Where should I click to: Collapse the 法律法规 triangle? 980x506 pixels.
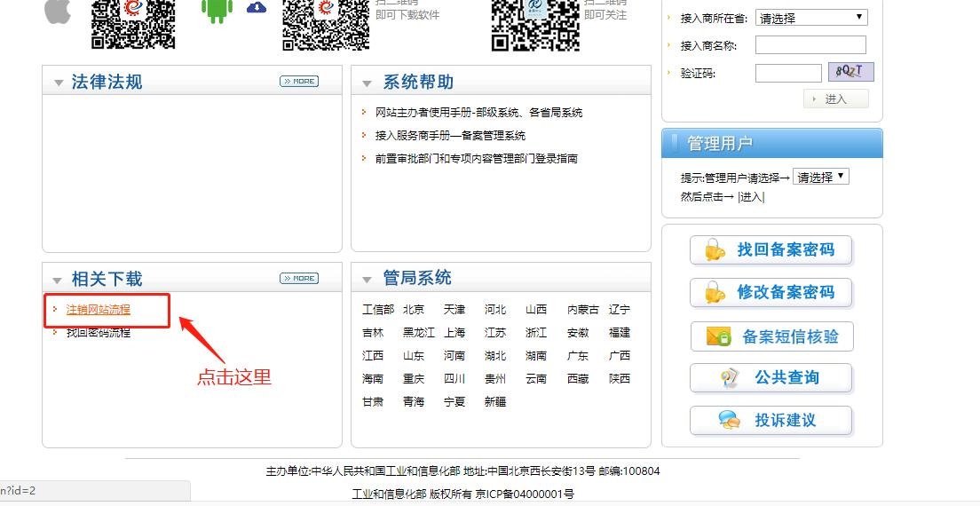point(59,83)
